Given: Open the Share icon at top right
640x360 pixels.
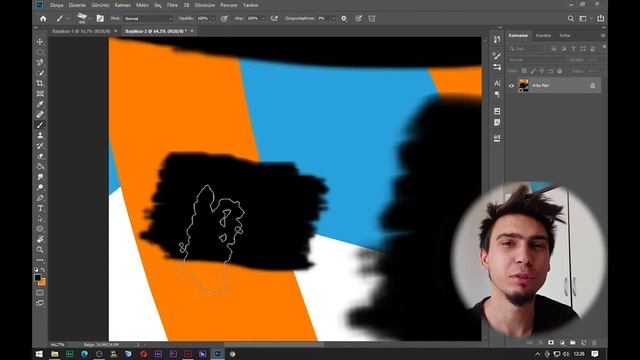Looking at the screenshot, I should point(601,18).
